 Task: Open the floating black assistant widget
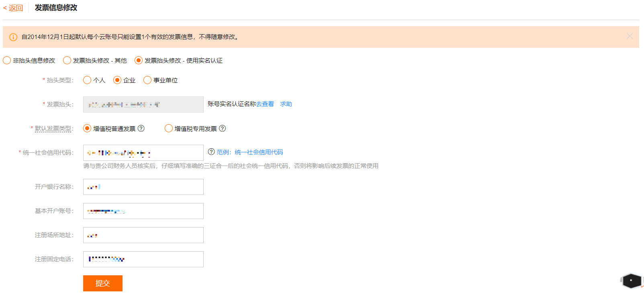(631, 281)
